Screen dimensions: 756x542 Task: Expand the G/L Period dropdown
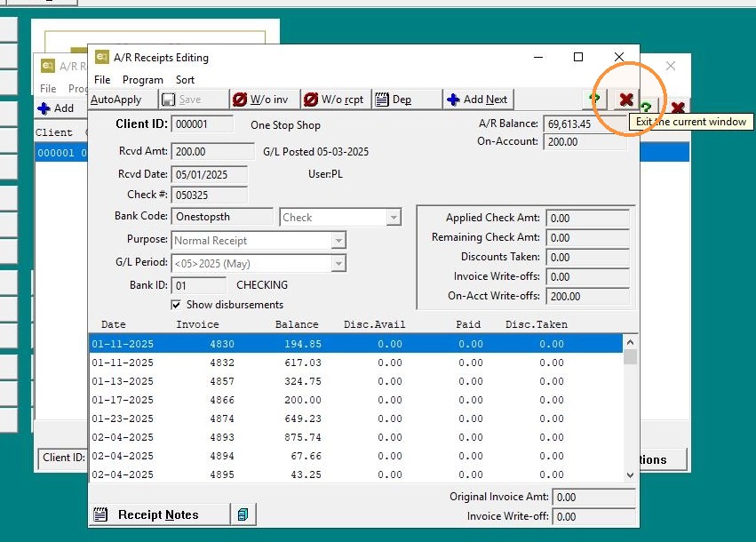point(338,263)
